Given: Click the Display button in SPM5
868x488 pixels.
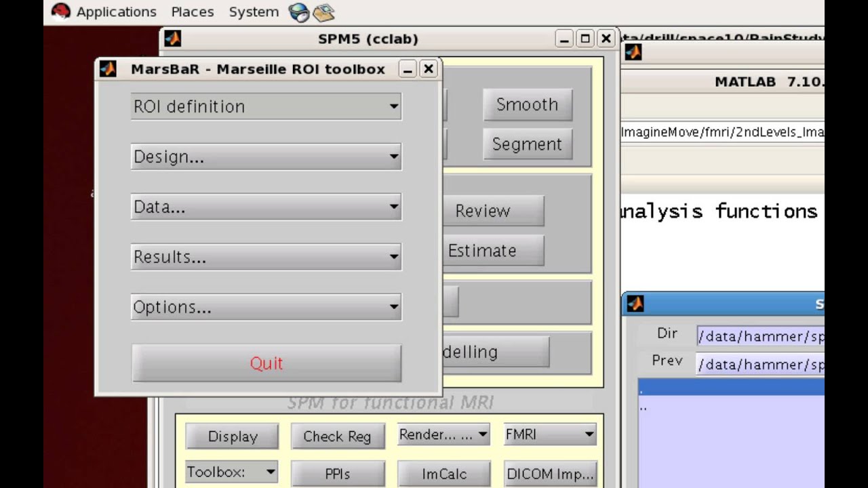Looking at the screenshot, I should point(233,436).
